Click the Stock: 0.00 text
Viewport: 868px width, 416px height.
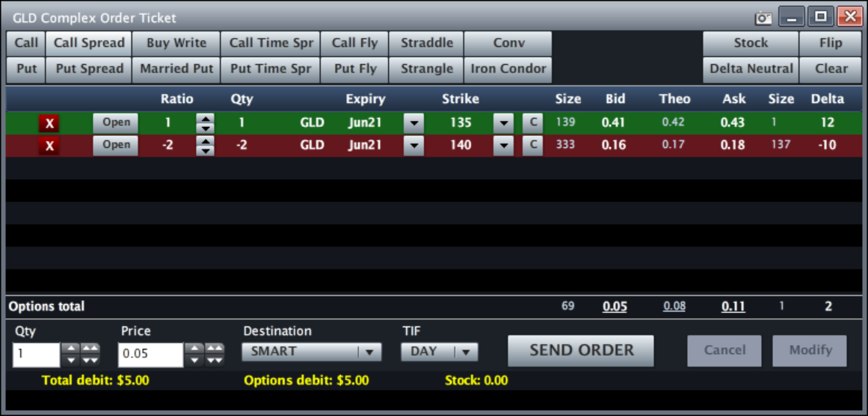coord(476,381)
